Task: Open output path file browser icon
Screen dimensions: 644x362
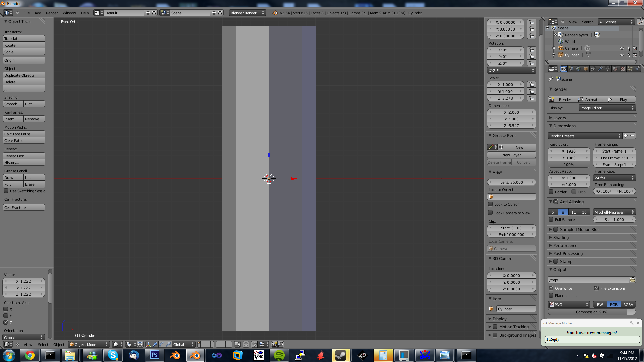Action: (x=632, y=280)
